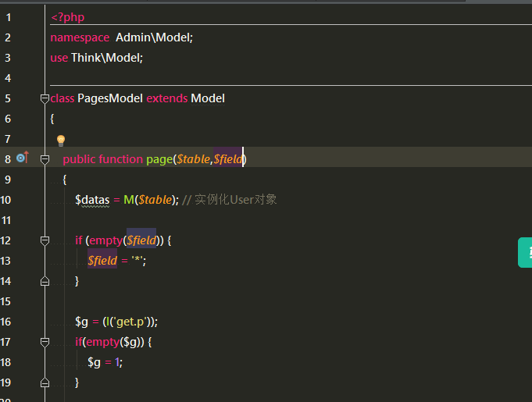This screenshot has height=402, width=532.
Task: Click the teal floating widget on the right edge
Action: coord(526,253)
